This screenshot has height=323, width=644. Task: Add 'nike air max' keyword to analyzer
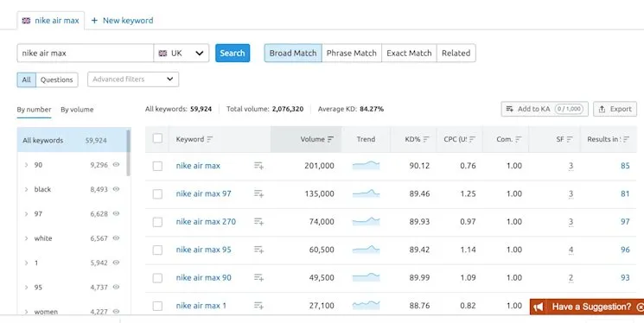[258, 166]
